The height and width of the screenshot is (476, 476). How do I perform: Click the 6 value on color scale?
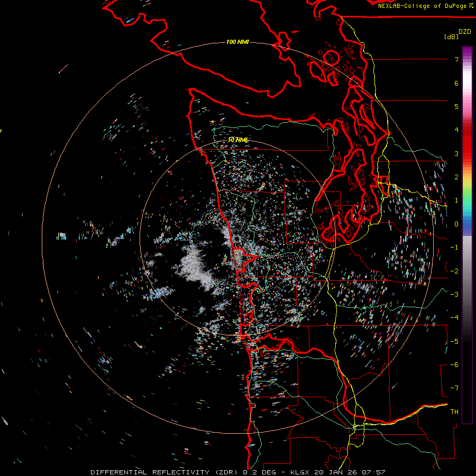coord(456,83)
